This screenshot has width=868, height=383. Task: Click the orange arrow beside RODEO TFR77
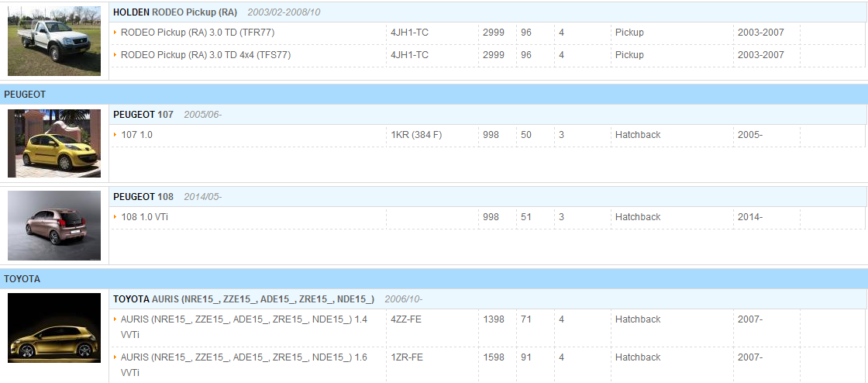(x=115, y=33)
